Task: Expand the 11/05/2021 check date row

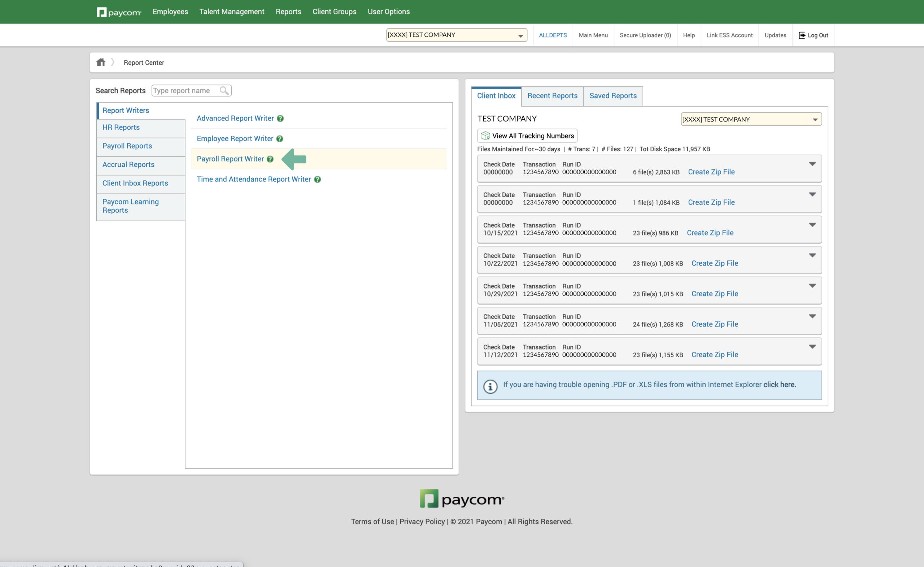Action: 812,316
